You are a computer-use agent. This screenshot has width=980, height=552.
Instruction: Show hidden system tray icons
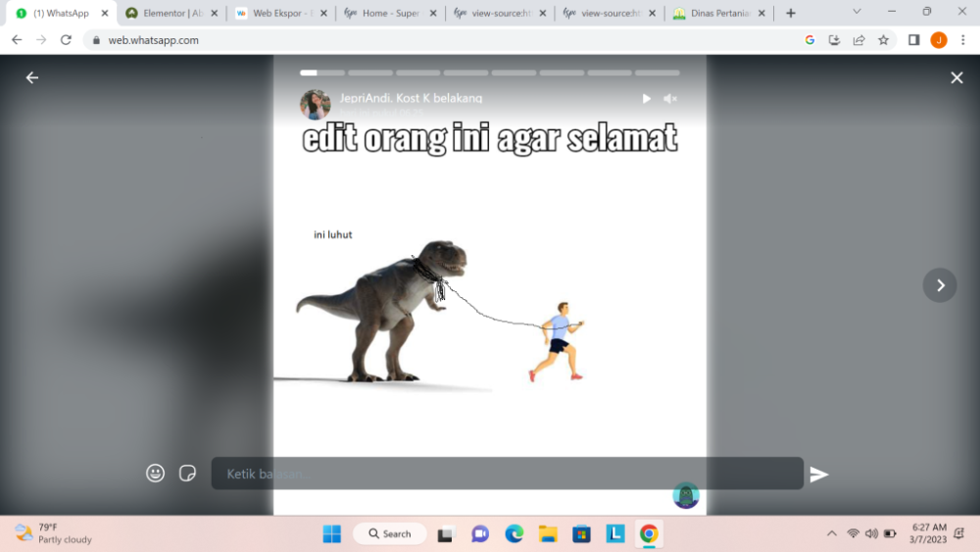point(832,533)
